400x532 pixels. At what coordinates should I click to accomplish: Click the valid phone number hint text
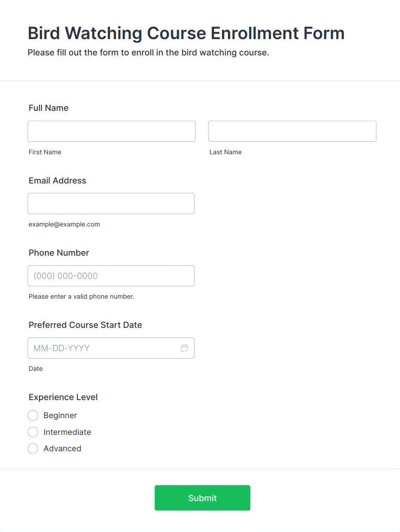[x=82, y=297]
